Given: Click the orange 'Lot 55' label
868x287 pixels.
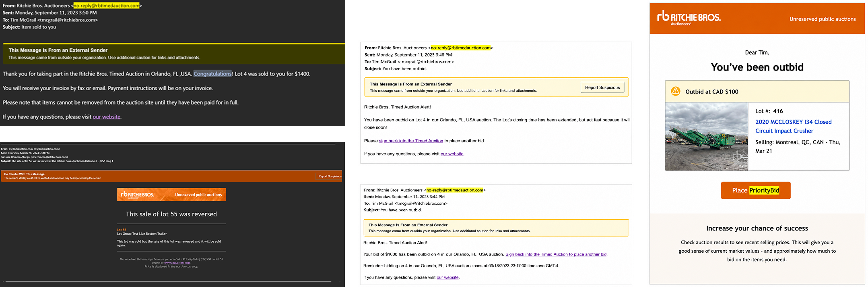Looking at the screenshot, I should click(x=122, y=230).
